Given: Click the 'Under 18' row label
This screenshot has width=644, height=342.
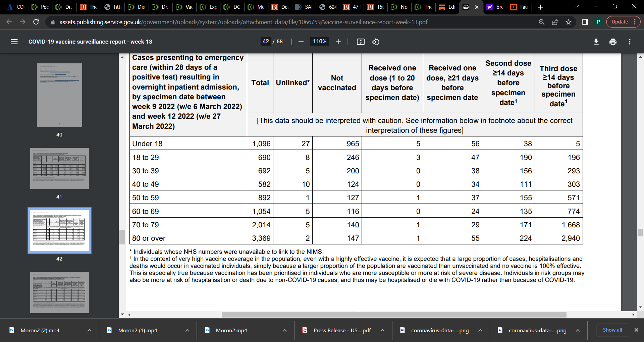Looking at the screenshot, I should pyautogui.click(x=147, y=144).
